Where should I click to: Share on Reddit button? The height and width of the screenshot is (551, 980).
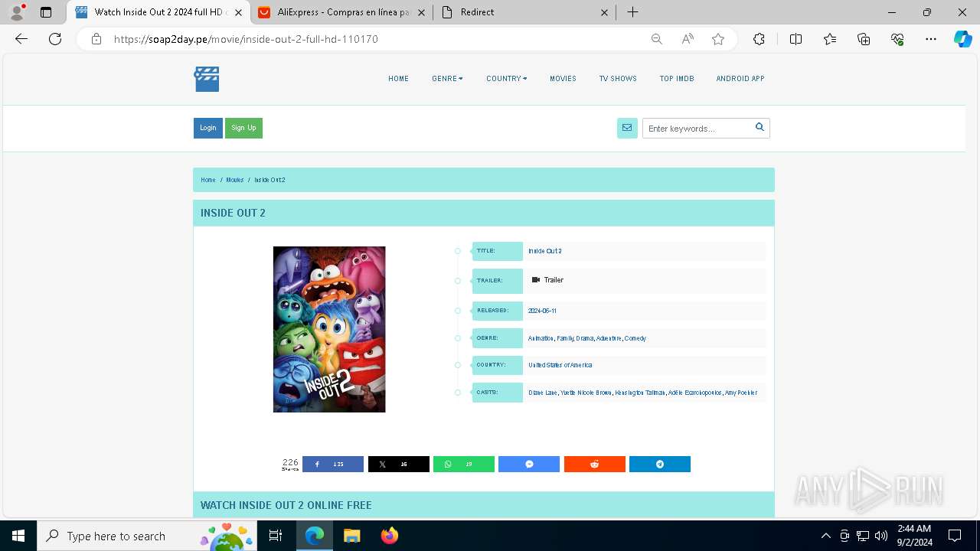point(595,465)
